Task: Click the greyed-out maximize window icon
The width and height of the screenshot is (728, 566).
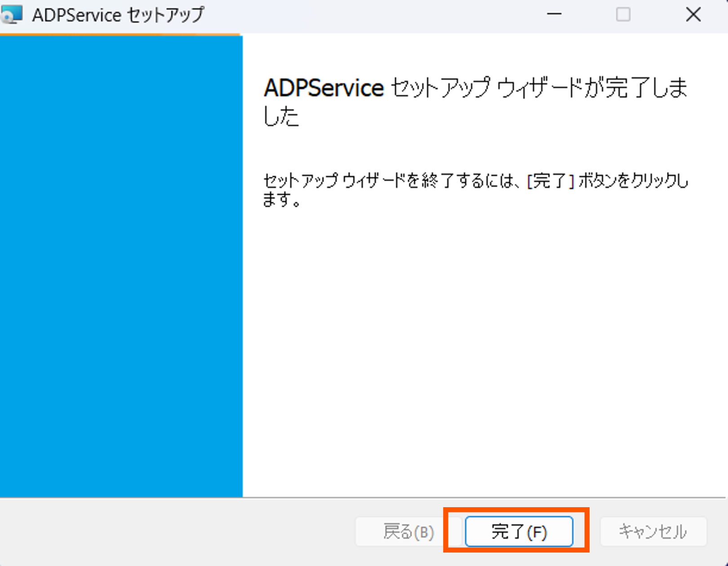Action: point(623,14)
